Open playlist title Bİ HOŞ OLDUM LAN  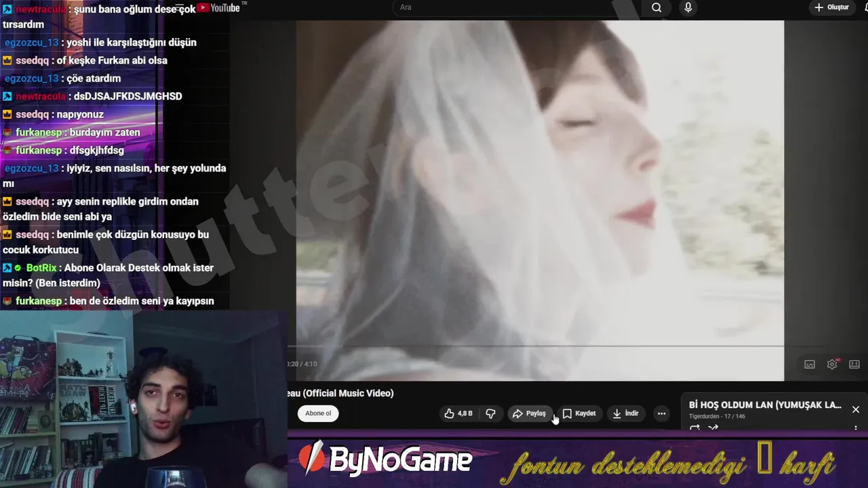(x=765, y=405)
